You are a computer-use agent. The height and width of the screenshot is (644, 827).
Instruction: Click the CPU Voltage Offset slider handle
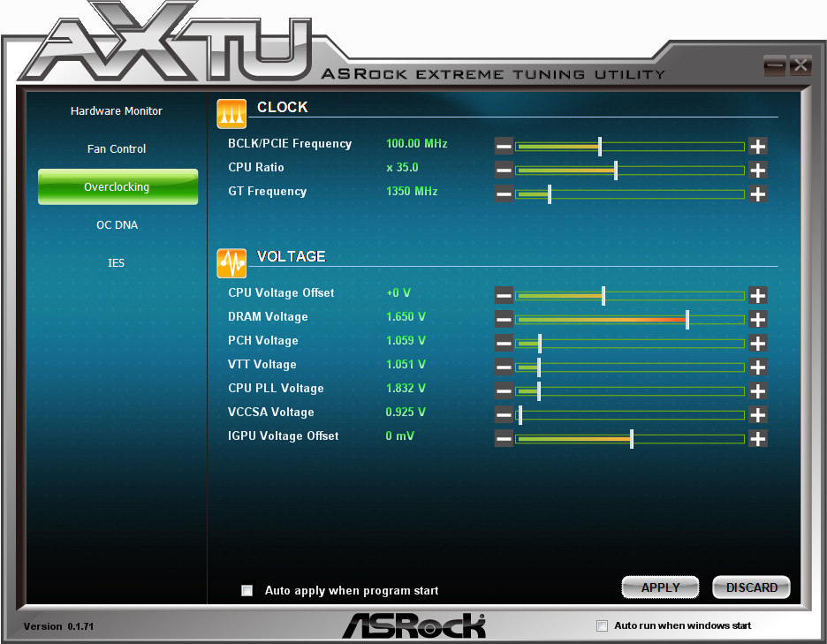point(603,295)
